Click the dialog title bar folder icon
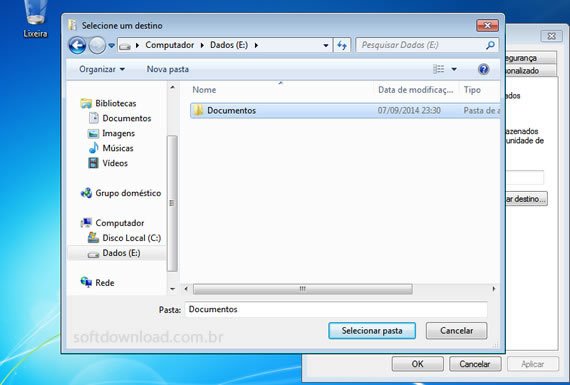Viewport: 570px width, 385px height. pos(73,25)
